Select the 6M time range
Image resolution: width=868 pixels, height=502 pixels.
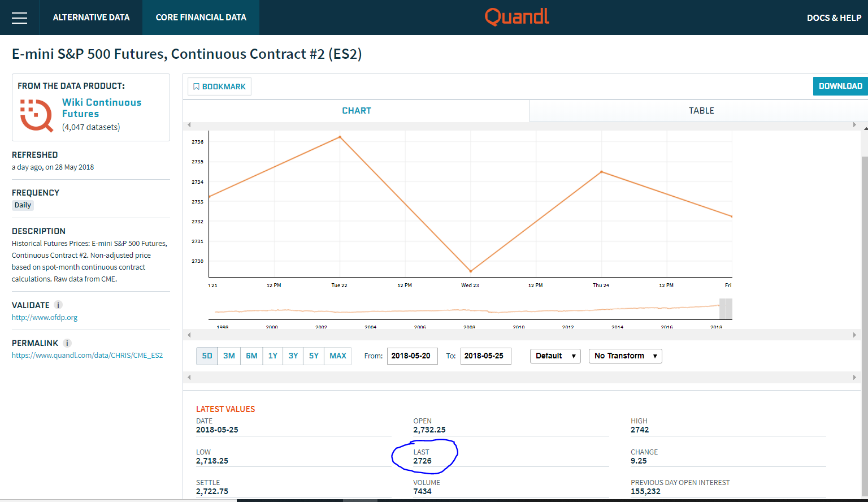[251, 356]
